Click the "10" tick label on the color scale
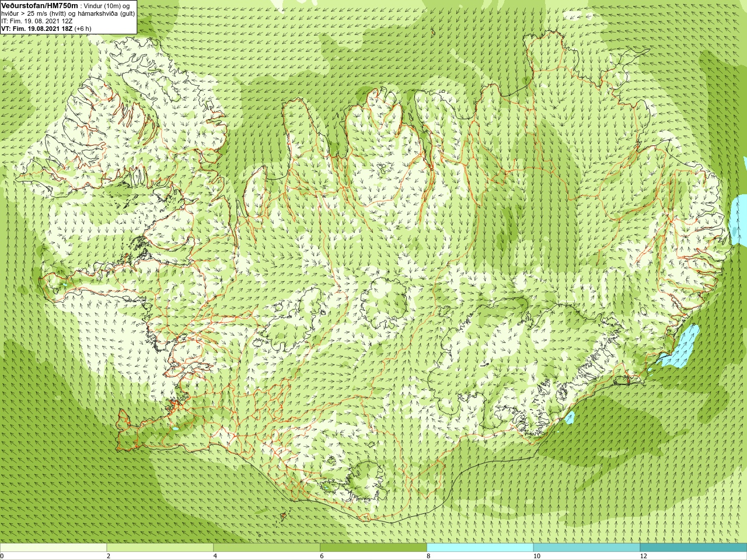747x560 pixels. (537, 556)
